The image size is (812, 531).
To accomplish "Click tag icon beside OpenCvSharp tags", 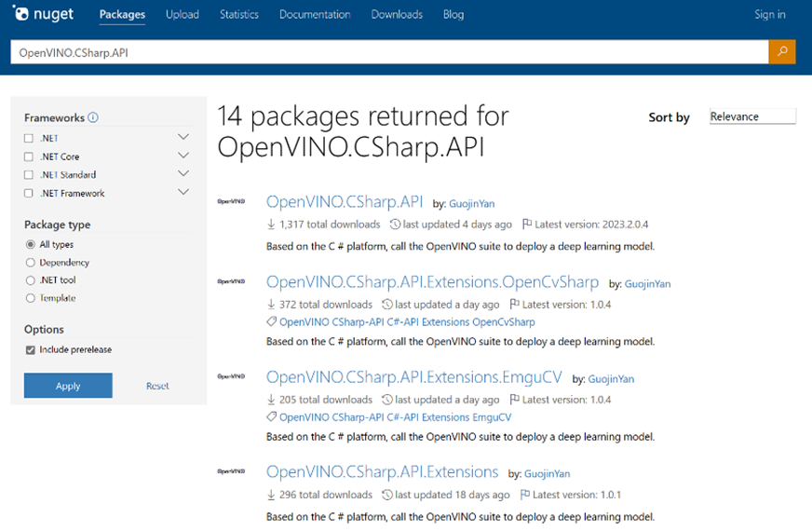I will (271, 321).
